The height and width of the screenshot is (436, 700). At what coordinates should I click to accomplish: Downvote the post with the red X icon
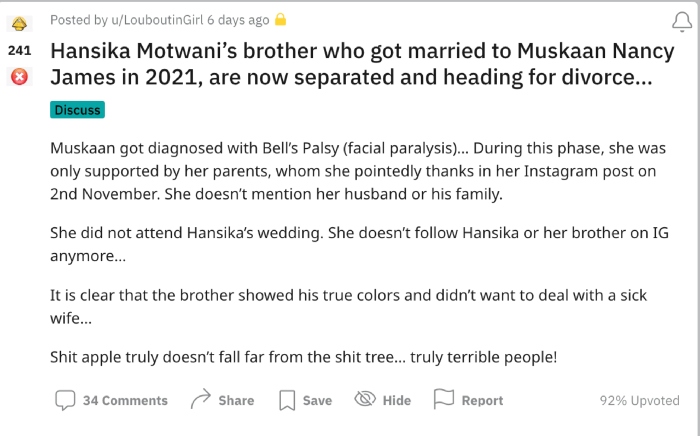[x=19, y=76]
